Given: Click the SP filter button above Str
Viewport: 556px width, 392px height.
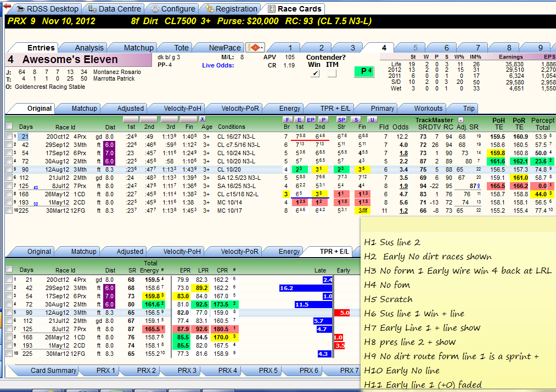Looking at the screenshot, I should pyautogui.click(x=341, y=120).
